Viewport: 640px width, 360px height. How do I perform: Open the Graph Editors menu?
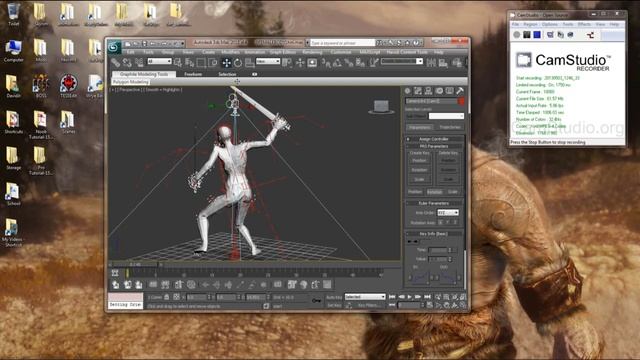tap(283, 52)
